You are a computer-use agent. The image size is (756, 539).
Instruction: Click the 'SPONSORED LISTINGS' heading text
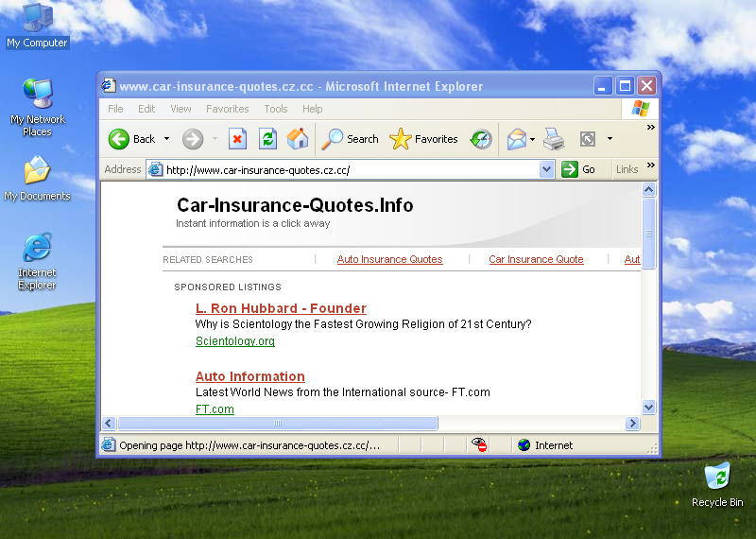pos(228,287)
